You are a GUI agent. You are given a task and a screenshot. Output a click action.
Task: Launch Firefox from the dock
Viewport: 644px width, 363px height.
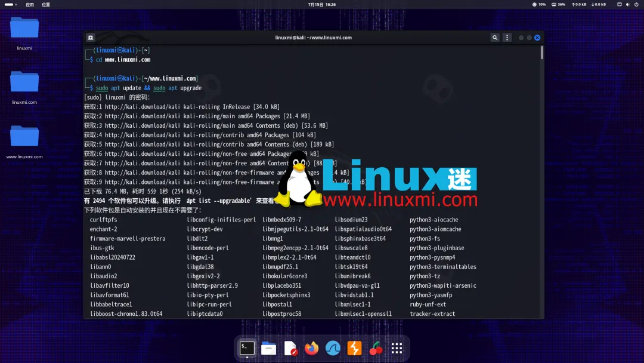(311, 348)
